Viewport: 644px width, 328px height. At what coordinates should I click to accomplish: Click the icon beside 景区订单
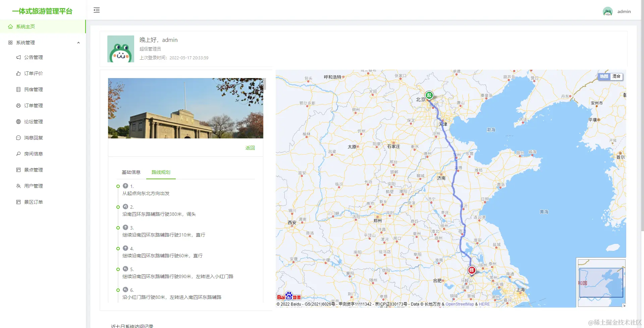click(18, 202)
